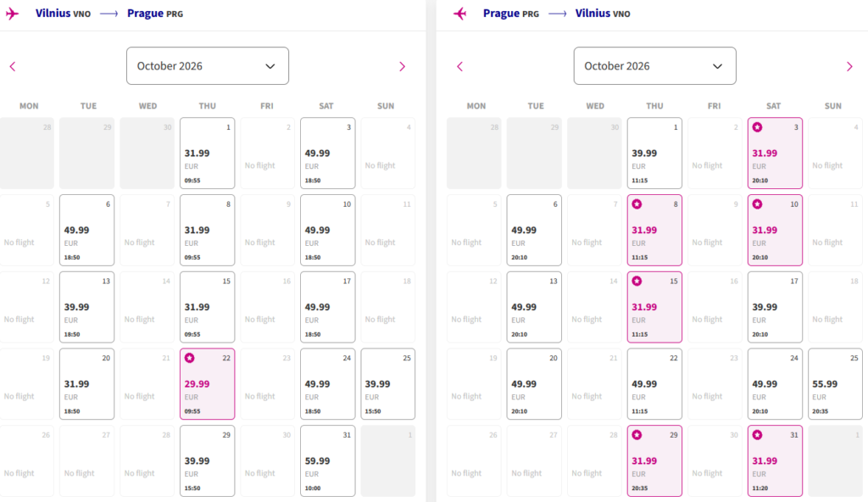This screenshot has width=868, height=502.
Task: Pick 31.99 EUR return flight on October 8
Action: [x=654, y=231]
